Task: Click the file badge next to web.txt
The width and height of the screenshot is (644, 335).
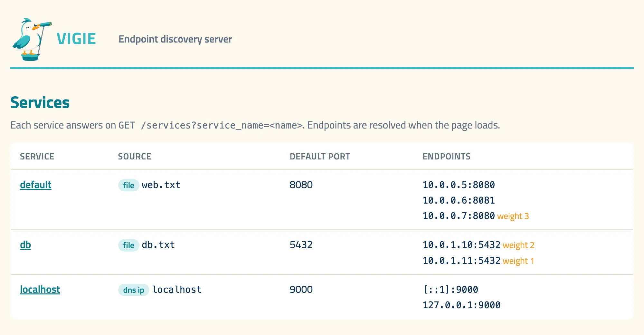Action: coord(128,185)
